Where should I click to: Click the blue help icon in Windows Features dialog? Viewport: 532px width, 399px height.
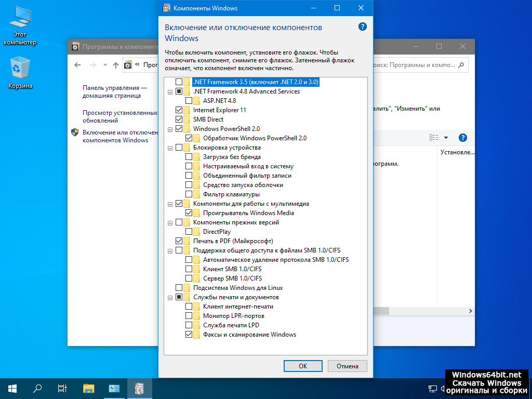click(x=363, y=26)
